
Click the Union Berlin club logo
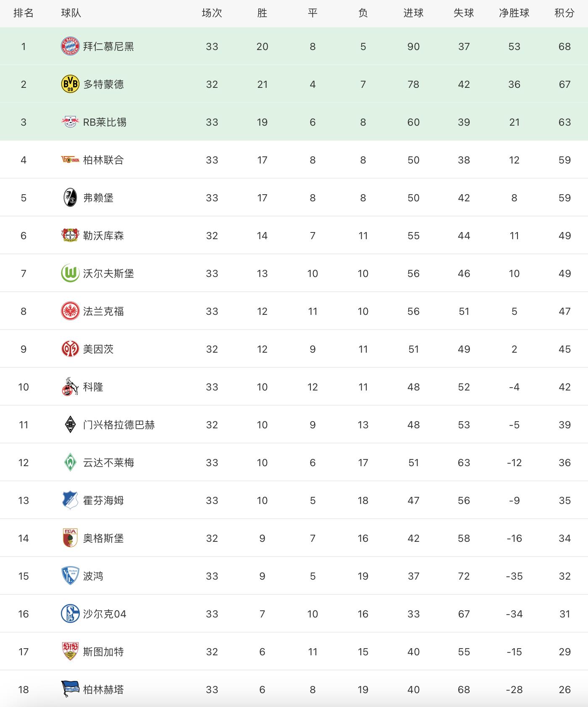coord(70,160)
